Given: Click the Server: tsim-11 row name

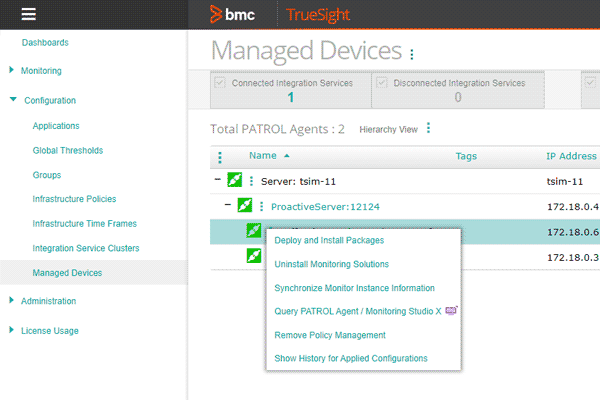Looking at the screenshot, I should [298, 181].
